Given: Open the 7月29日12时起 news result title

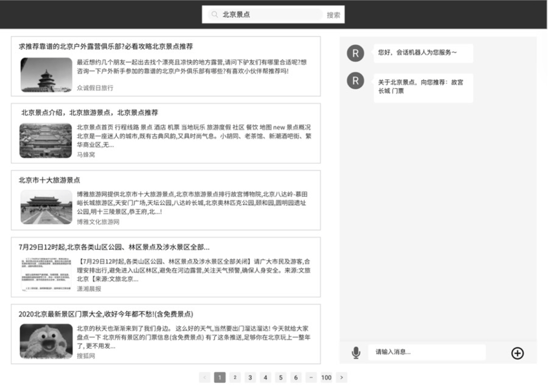Looking at the screenshot, I should [x=114, y=247].
